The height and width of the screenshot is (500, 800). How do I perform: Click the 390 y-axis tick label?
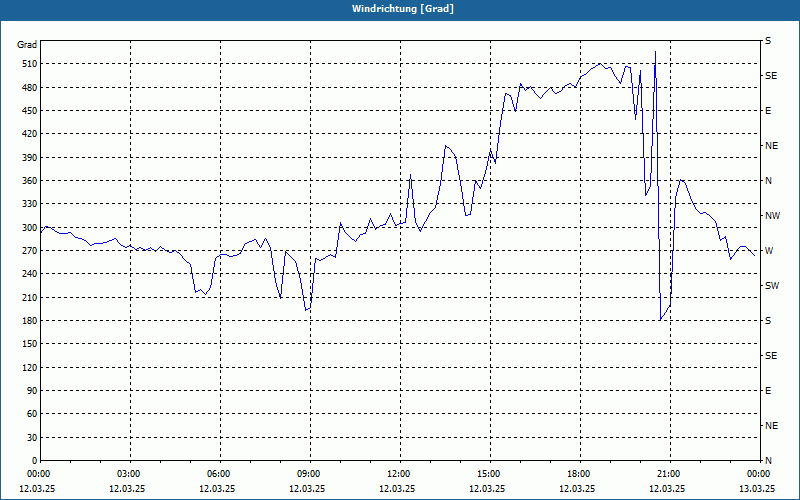pyautogui.click(x=31, y=157)
